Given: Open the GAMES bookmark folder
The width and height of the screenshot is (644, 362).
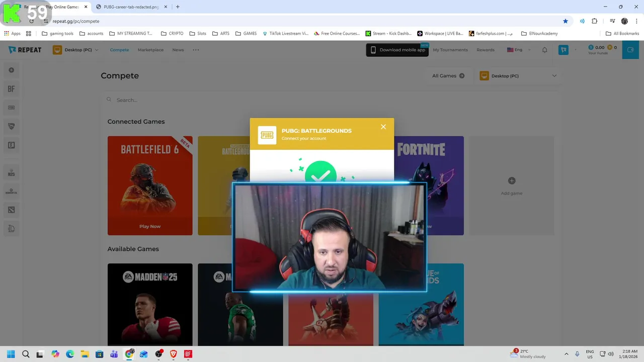Looking at the screenshot, I should (x=246, y=34).
